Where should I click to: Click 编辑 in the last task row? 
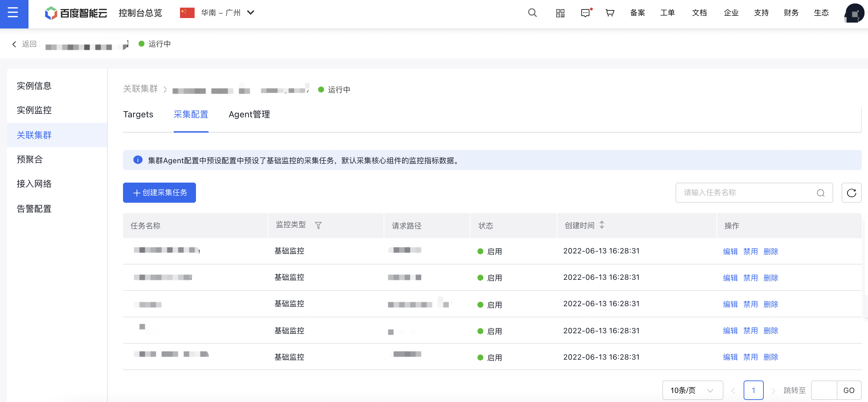730,357
